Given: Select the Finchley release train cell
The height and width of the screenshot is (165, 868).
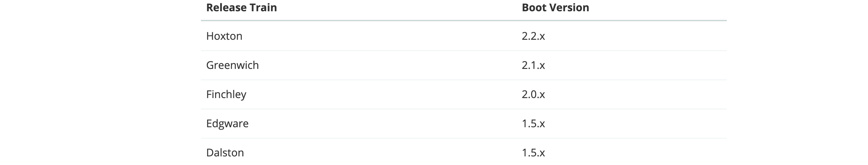Looking at the screenshot, I should 226,94.
